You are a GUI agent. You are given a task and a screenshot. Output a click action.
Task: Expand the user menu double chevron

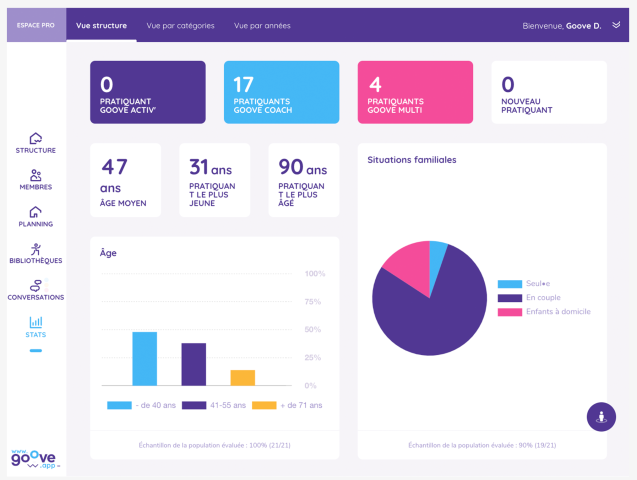(616, 25)
